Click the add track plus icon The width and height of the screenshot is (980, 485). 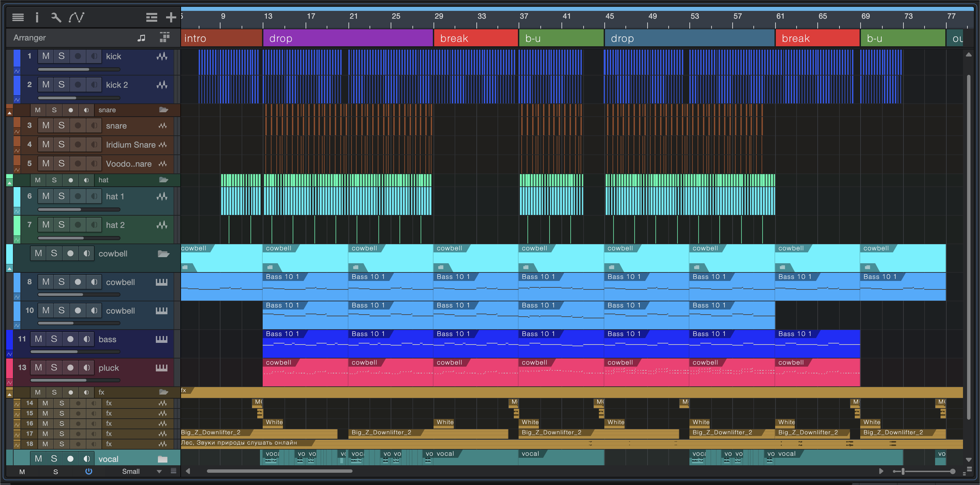coord(171,17)
